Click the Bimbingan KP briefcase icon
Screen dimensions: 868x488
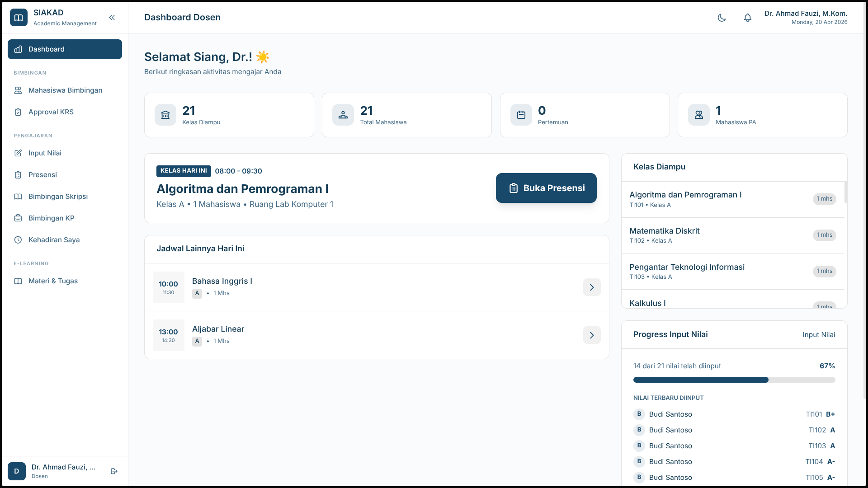coord(18,218)
